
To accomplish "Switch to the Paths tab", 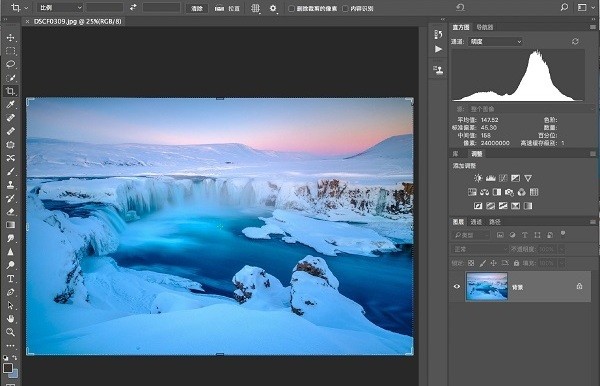I will (495, 222).
